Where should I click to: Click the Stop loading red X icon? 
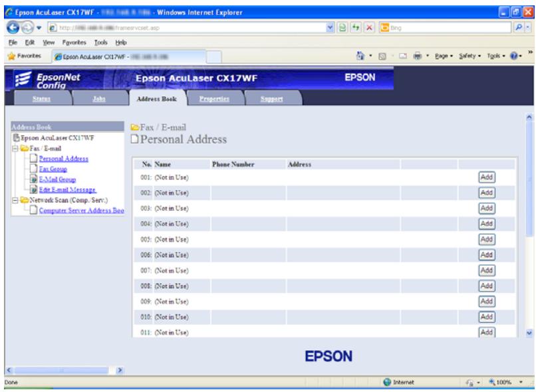click(x=369, y=27)
